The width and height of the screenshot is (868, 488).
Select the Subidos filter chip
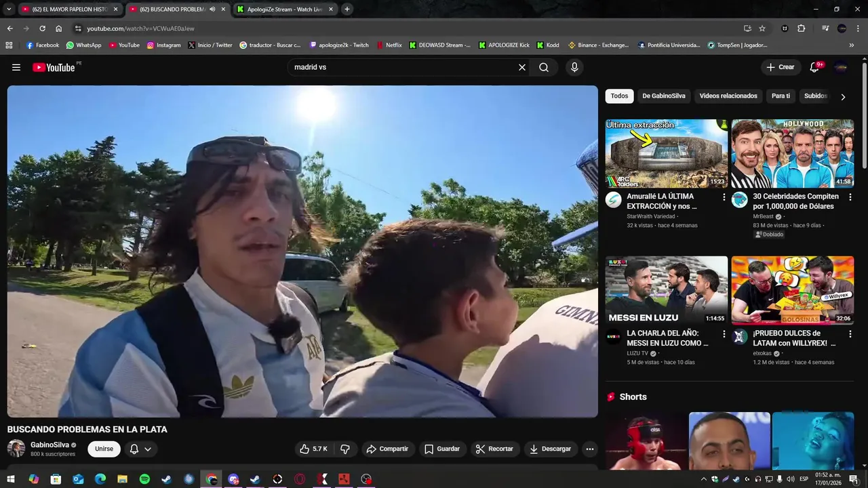click(x=816, y=96)
